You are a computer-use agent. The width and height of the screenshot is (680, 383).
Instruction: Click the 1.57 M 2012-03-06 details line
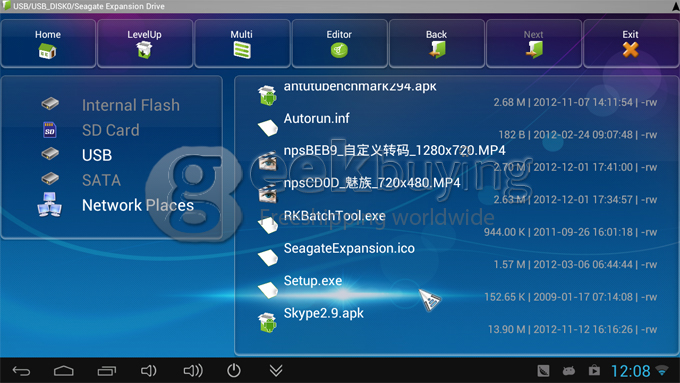coord(575,265)
